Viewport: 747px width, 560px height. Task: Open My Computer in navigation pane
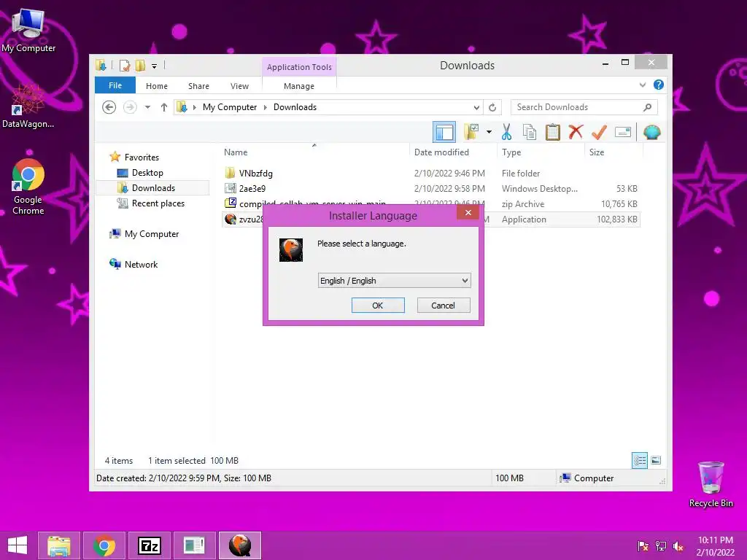tap(152, 234)
